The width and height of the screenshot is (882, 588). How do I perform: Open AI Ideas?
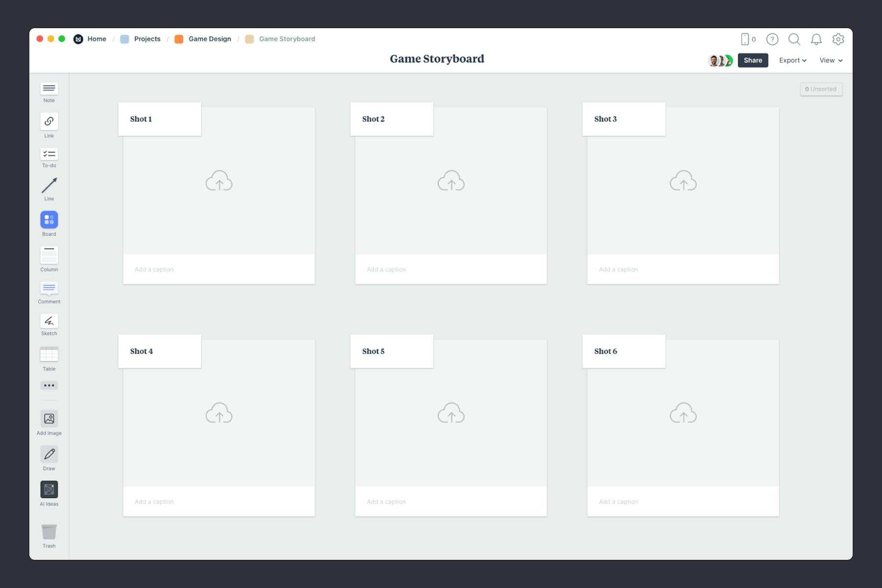49,489
